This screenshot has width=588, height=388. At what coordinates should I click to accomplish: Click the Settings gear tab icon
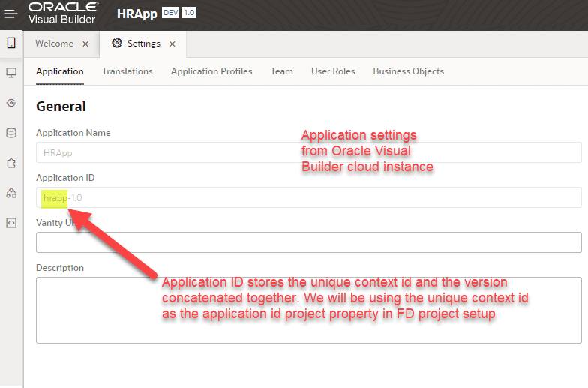click(x=117, y=44)
